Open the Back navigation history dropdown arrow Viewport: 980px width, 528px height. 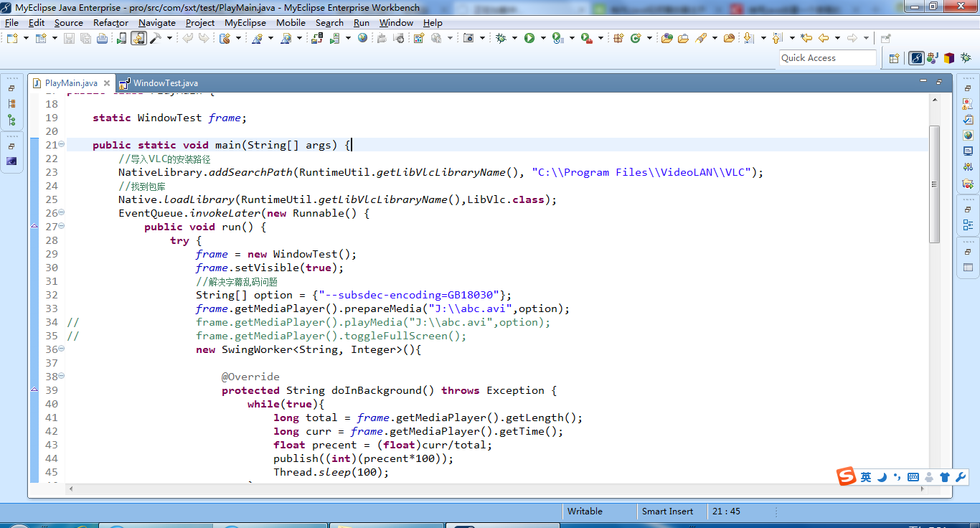click(x=837, y=38)
